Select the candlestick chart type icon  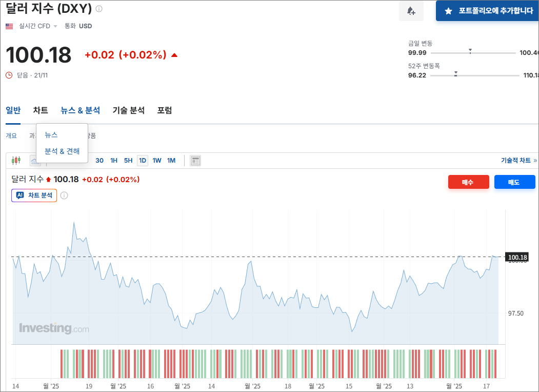16,160
